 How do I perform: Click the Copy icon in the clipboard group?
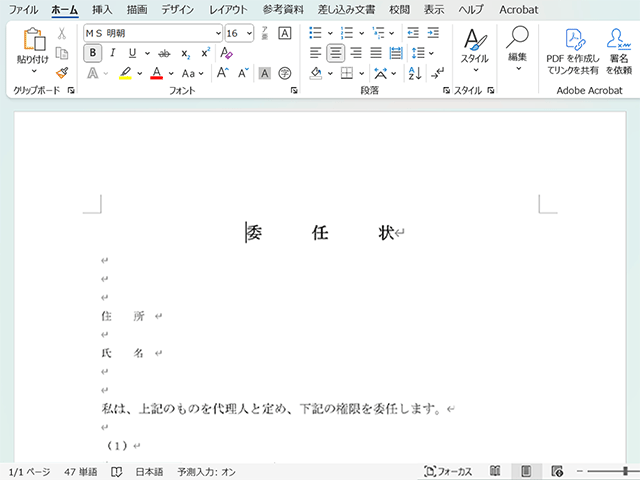[x=62, y=53]
